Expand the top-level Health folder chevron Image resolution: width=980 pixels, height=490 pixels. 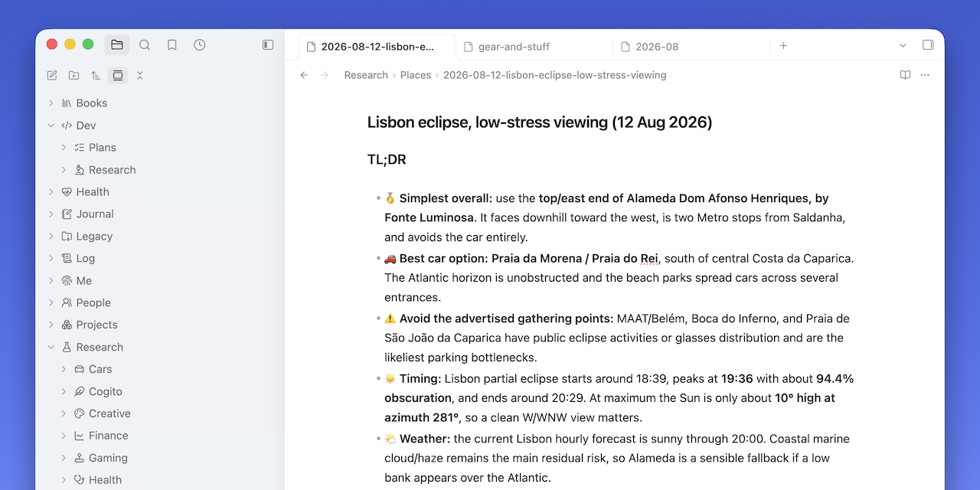click(x=51, y=191)
